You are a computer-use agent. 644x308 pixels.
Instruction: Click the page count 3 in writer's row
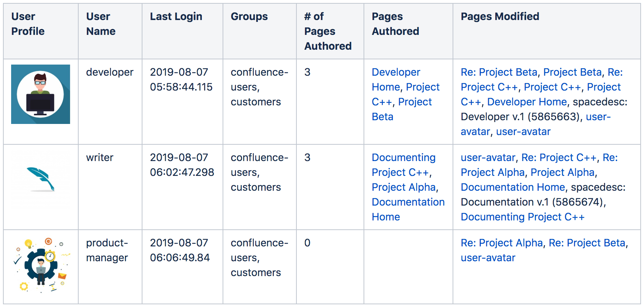pos(307,157)
